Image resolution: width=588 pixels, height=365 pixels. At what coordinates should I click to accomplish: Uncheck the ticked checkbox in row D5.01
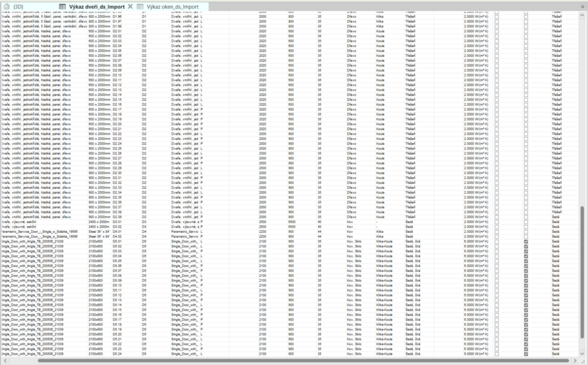point(525,242)
